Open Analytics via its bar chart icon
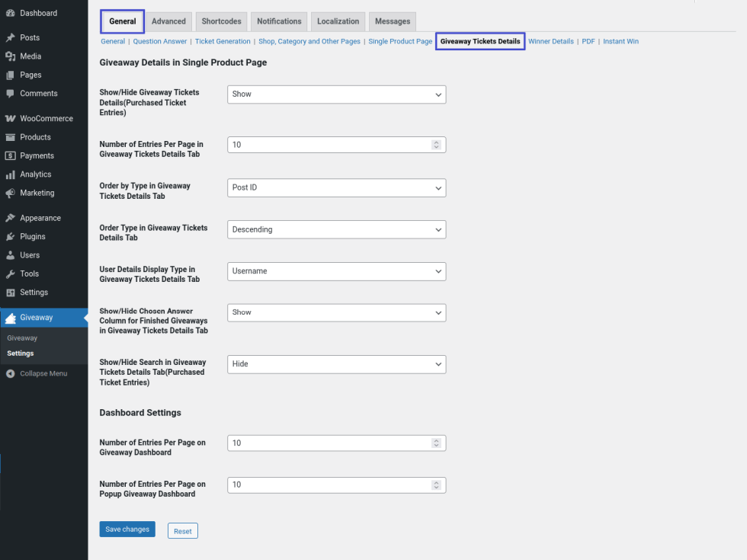747x560 pixels. point(10,174)
